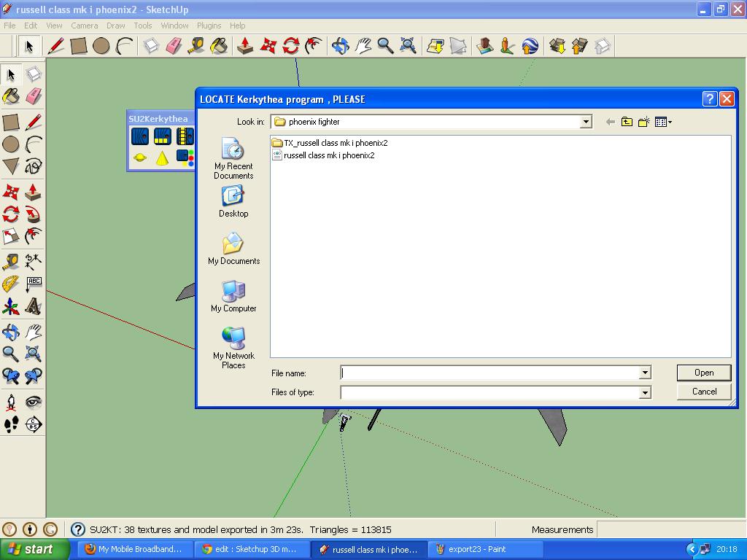Open the Draw menu
The width and height of the screenshot is (747, 560).
tap(116, 26)
